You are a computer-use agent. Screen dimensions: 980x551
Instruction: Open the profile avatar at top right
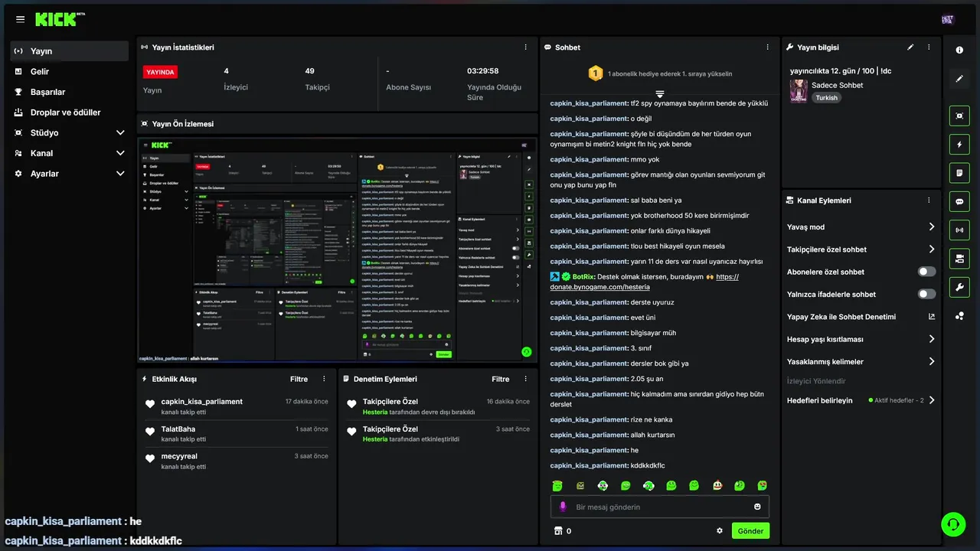coord(948,19)
